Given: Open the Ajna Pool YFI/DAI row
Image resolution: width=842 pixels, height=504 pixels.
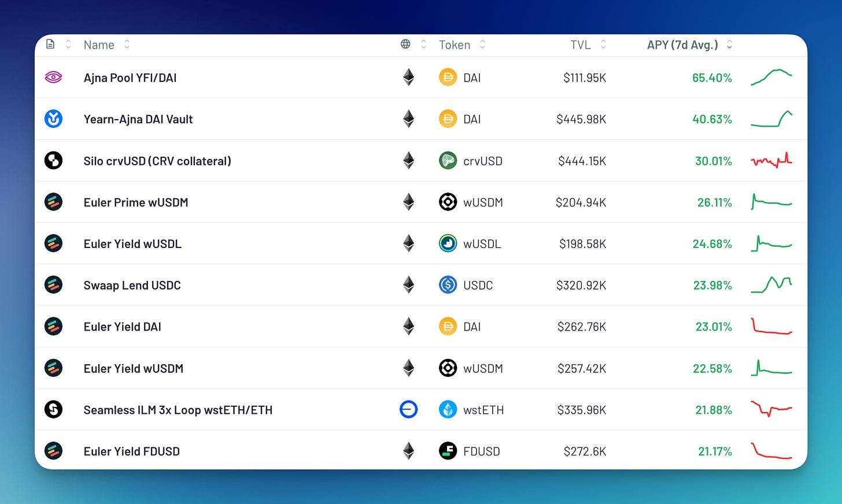Looking at the screenshot, I should pyautogui.click(x=421, y=77).
